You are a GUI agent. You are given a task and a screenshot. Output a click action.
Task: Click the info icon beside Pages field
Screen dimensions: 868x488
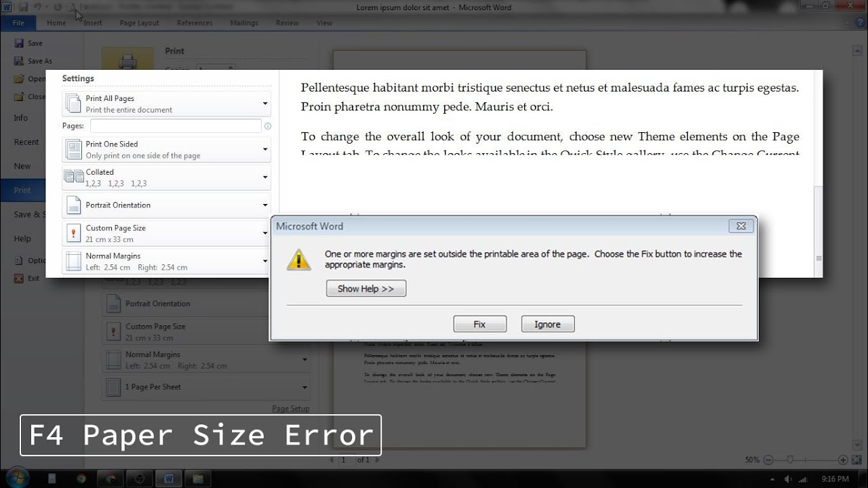click(267, 126)
